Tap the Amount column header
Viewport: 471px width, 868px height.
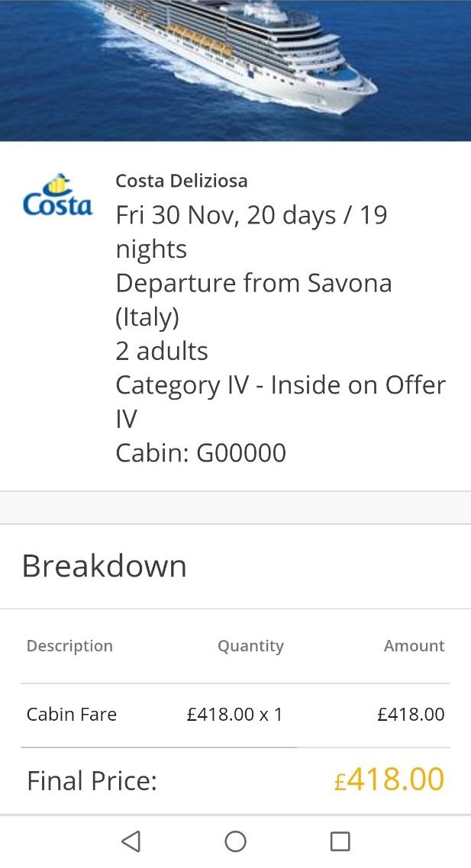pyautogui.click(x=414, y=646)
